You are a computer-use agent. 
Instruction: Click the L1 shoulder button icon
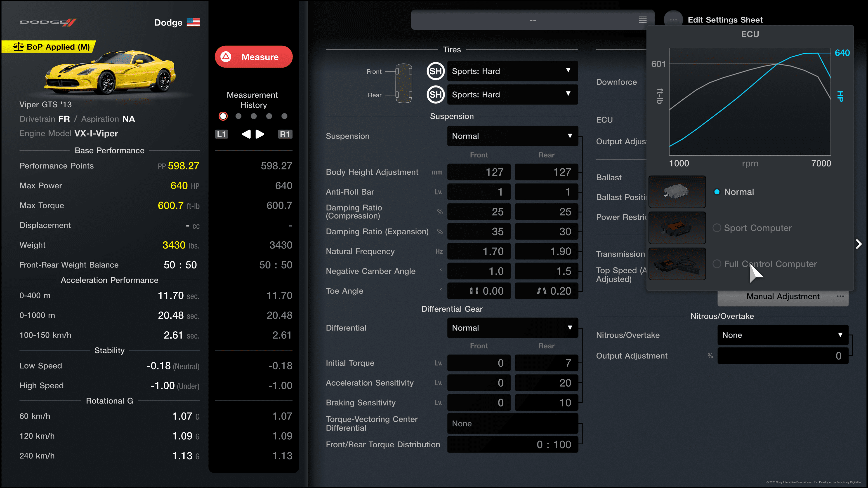(x=221, y=134)
